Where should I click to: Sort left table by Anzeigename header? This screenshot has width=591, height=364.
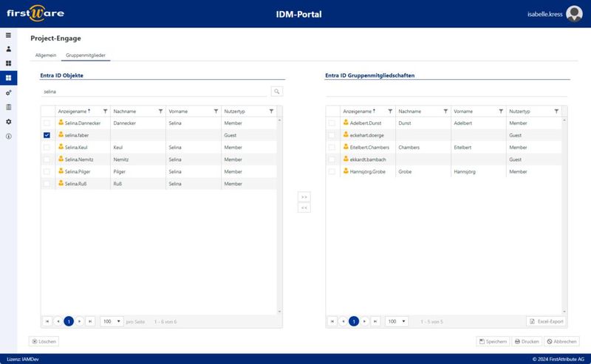pyautogui.click(x=72, y=111)
